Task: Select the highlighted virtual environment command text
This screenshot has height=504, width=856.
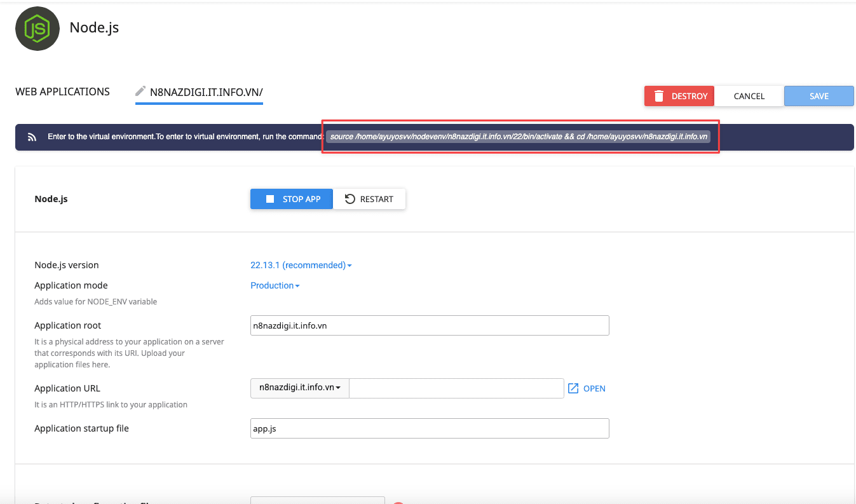Action: (x=519, y=136)
